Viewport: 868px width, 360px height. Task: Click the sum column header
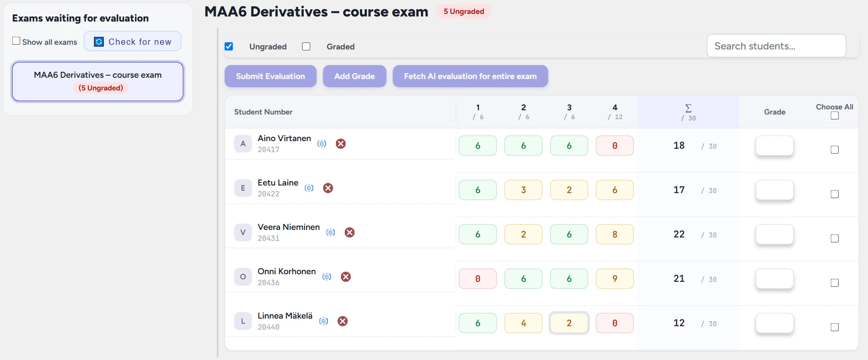coord(688,112)
